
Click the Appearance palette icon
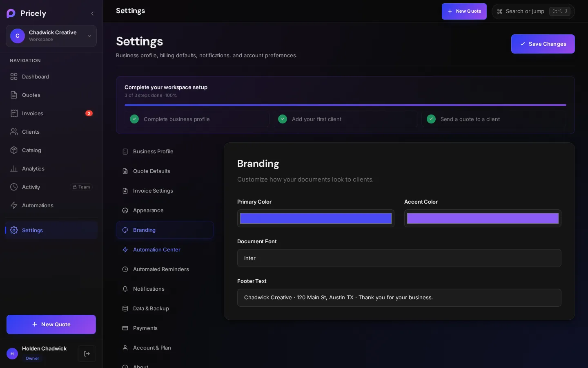coord(125,210)
